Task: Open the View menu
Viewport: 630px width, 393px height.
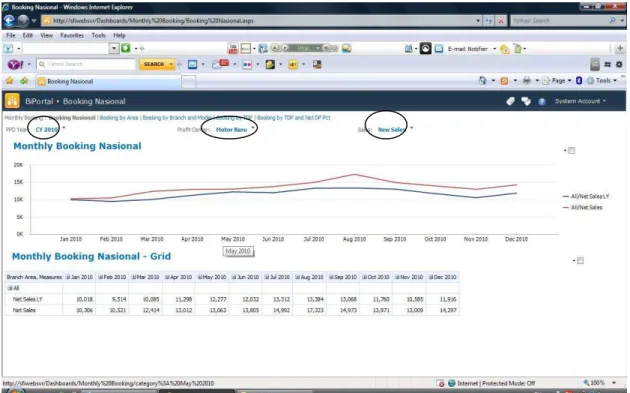Action: pyautogui.click(x=46, y=35)
